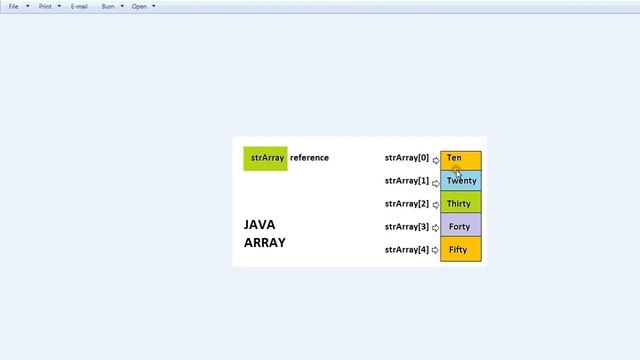The width and height of the screenshot is (640, 360).
Task: Click the green Thirty cell
Action: [x=461, y=202]
